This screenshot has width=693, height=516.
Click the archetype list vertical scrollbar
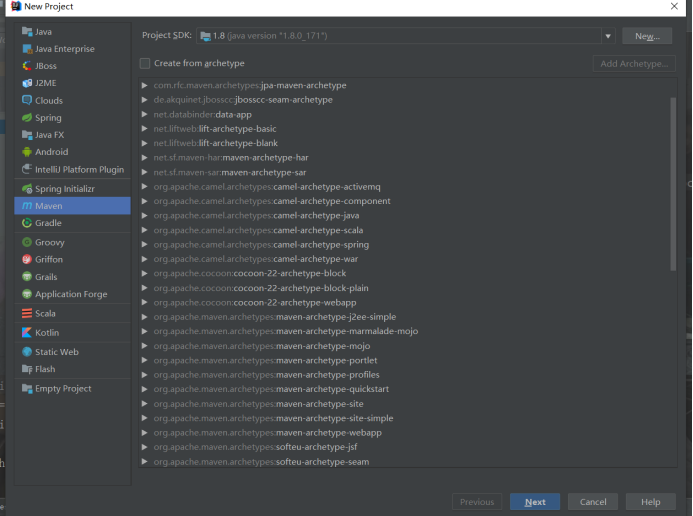(673, 184)
